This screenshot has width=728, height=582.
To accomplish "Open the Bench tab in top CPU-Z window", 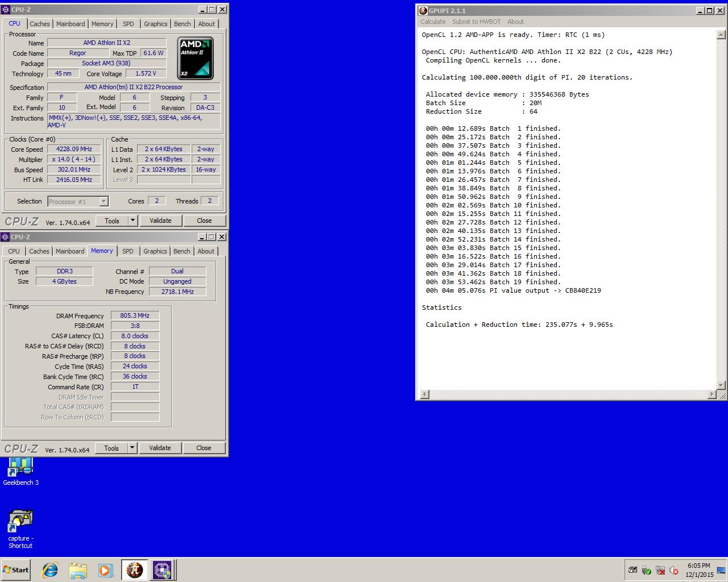I will coord(183,24).
